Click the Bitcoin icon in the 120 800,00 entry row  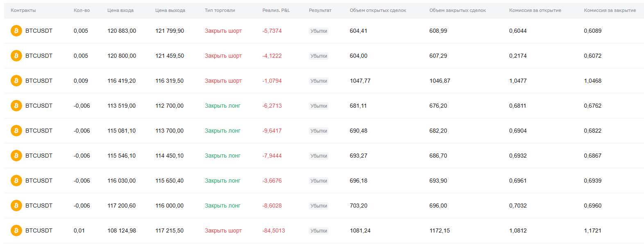16,56
